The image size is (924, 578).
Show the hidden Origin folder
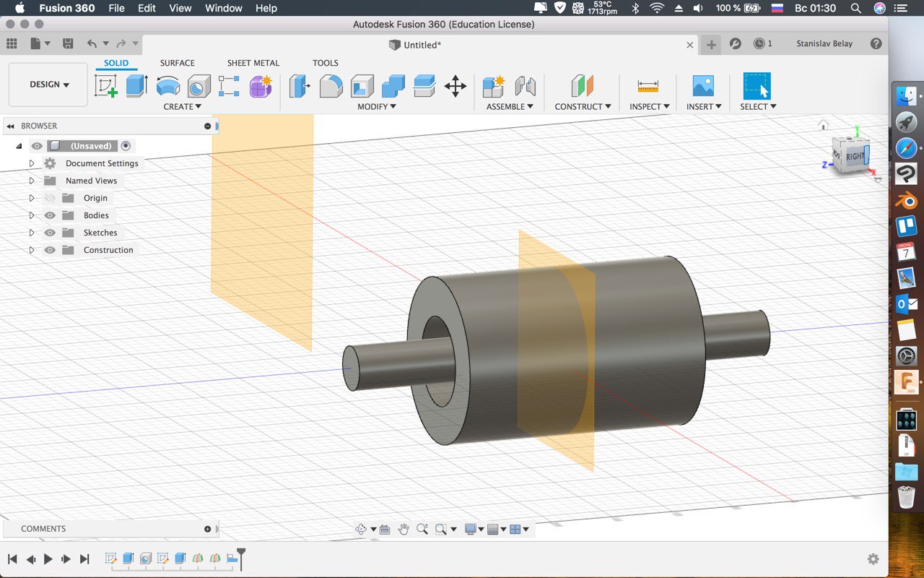click(50, 198)
